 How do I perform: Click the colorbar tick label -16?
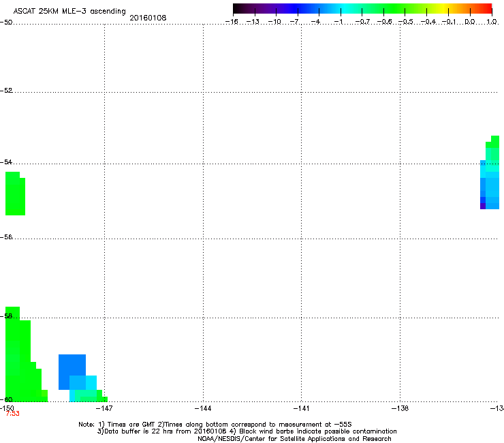pos(232,22)
